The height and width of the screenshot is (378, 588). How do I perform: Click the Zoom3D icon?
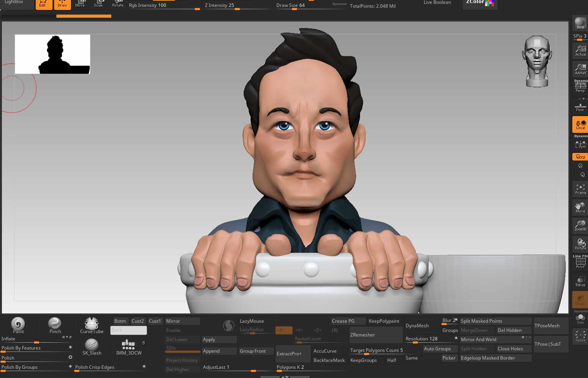[580, 226]
